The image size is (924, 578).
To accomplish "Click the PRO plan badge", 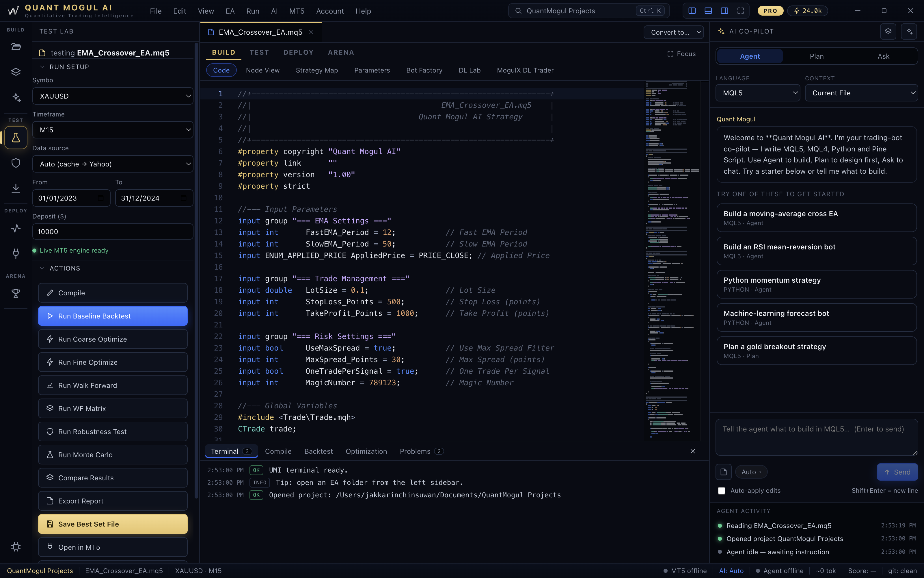I will (770, 11).
